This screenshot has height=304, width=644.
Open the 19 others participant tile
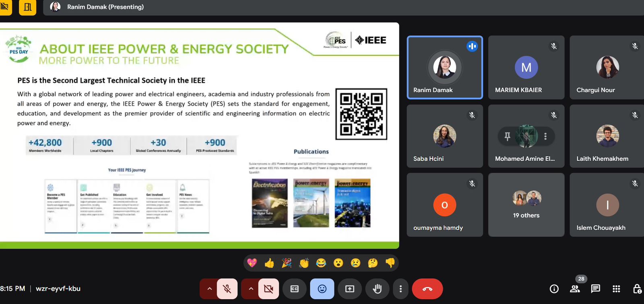(x=526, y=205)
